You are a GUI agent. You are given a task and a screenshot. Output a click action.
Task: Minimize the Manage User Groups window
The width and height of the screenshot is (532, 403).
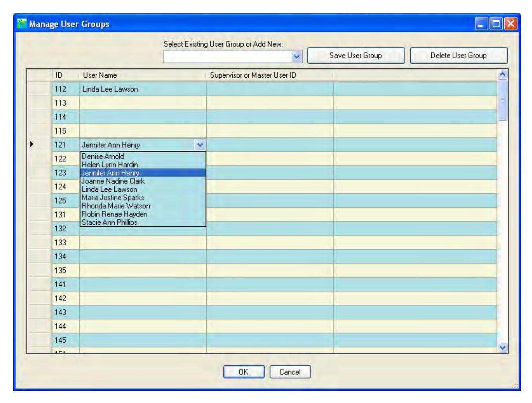(x=481, y=24)
